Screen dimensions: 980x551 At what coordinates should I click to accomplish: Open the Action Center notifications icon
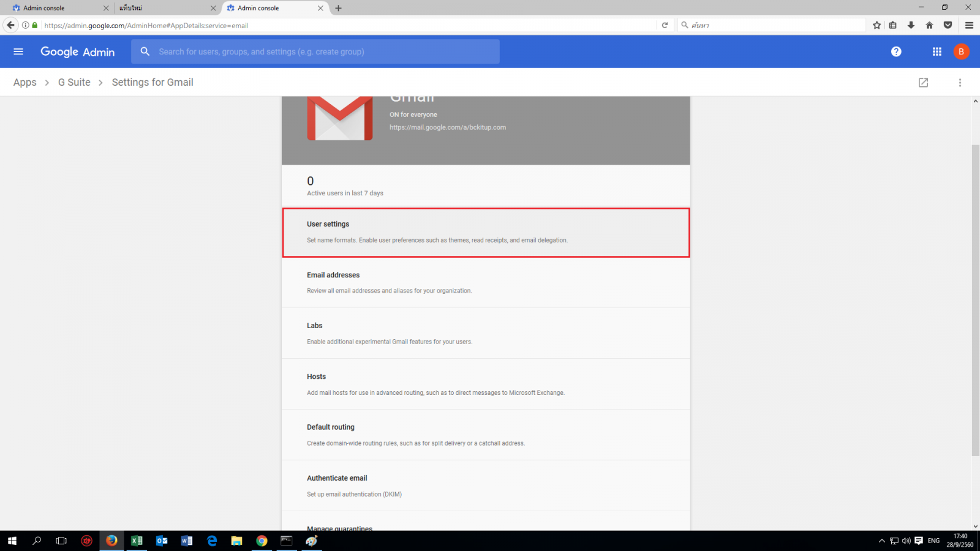[x=919, y=541]
